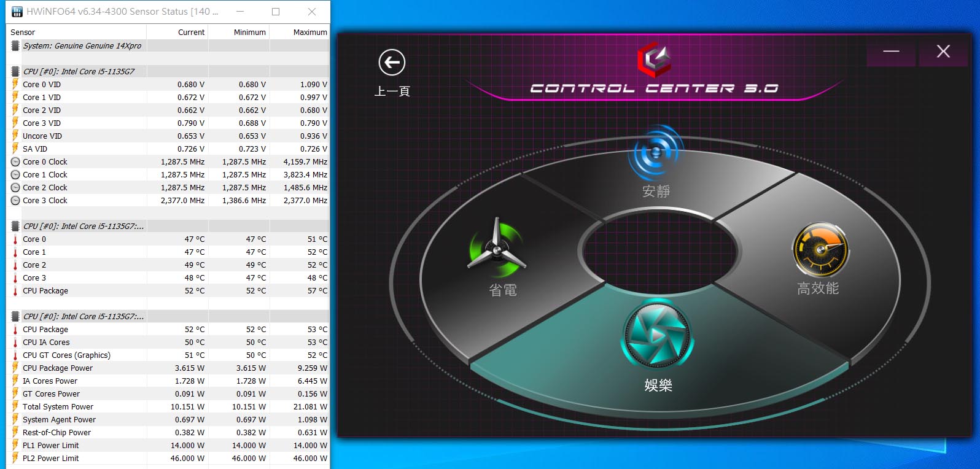Click the chip icon beside the first CPU [#0] header
Image resolution: width=980 pixels, height=469 pixels.
[15, 71]
